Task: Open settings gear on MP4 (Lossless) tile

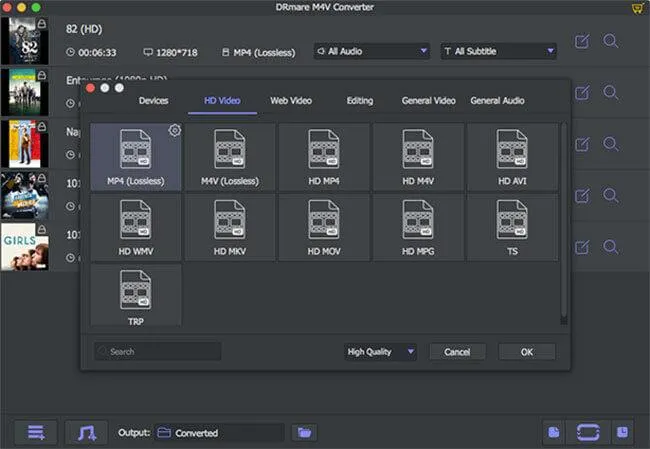Action: click(x=174, y=131)
